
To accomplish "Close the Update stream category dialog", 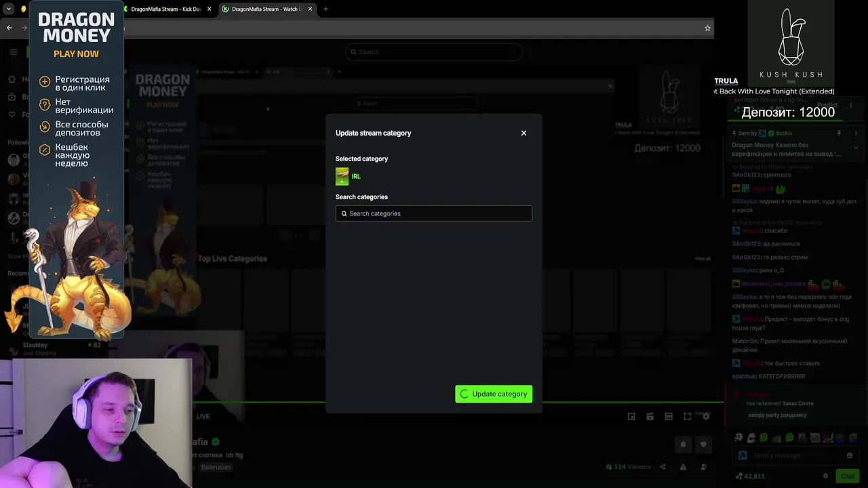I will [524, 133].
